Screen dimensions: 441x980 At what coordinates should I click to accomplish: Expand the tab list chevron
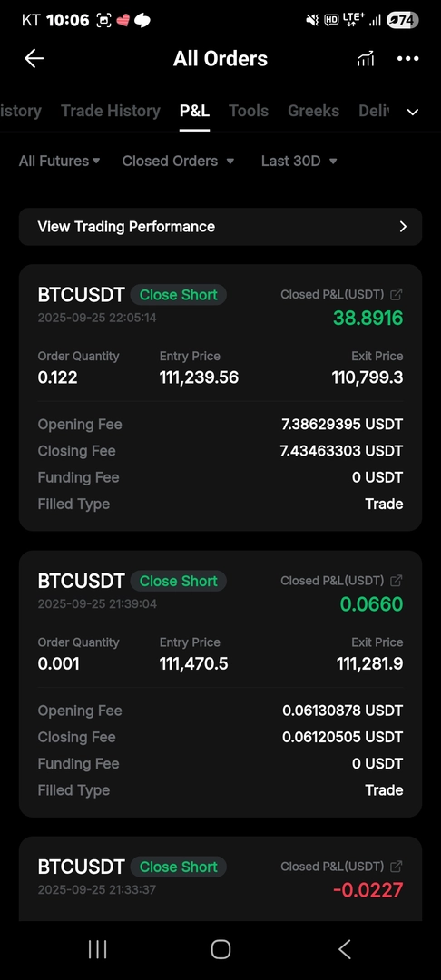click(x=412, y=112)
